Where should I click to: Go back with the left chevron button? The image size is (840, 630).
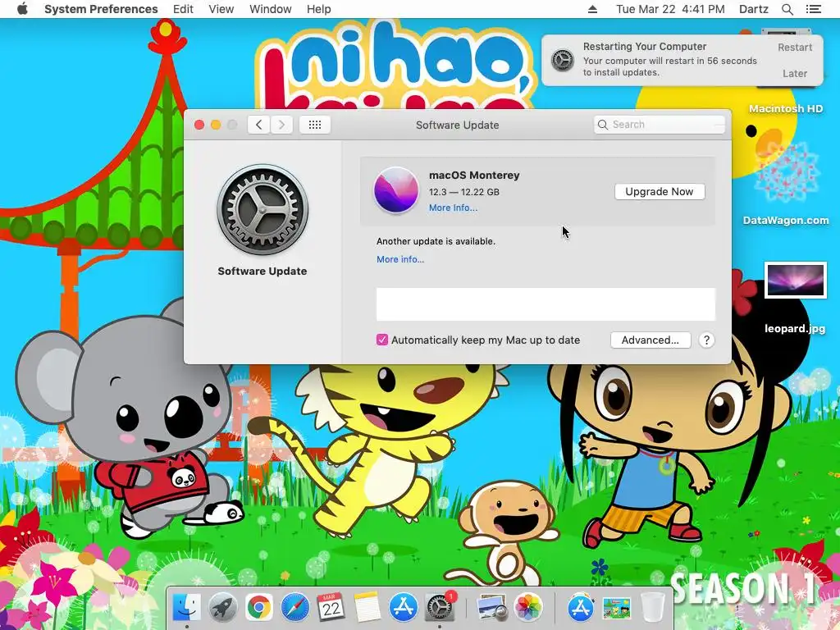tap(258, 125)
